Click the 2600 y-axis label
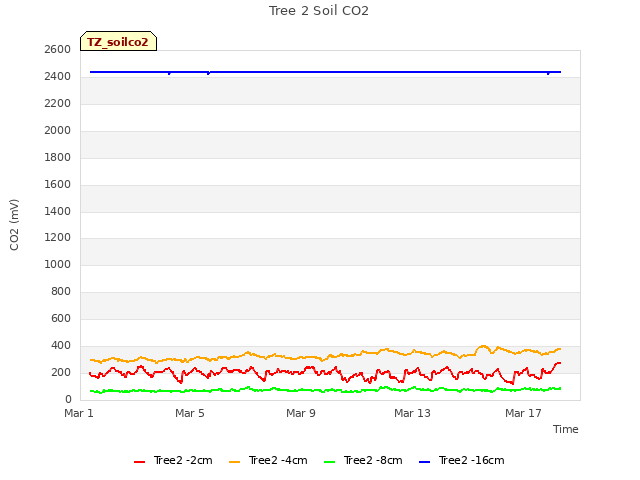640x480 pixels. click(58, 49)
